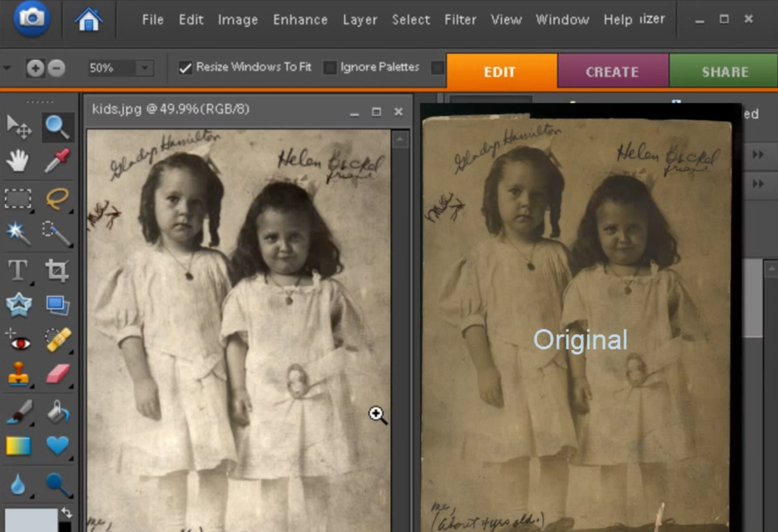778x532 pixels.
Task: Expand the second palette double-arrow
Action: click(758, 184)
